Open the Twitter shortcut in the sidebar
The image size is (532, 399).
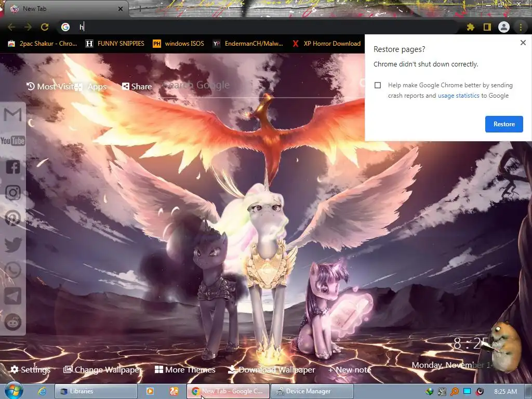12,245
